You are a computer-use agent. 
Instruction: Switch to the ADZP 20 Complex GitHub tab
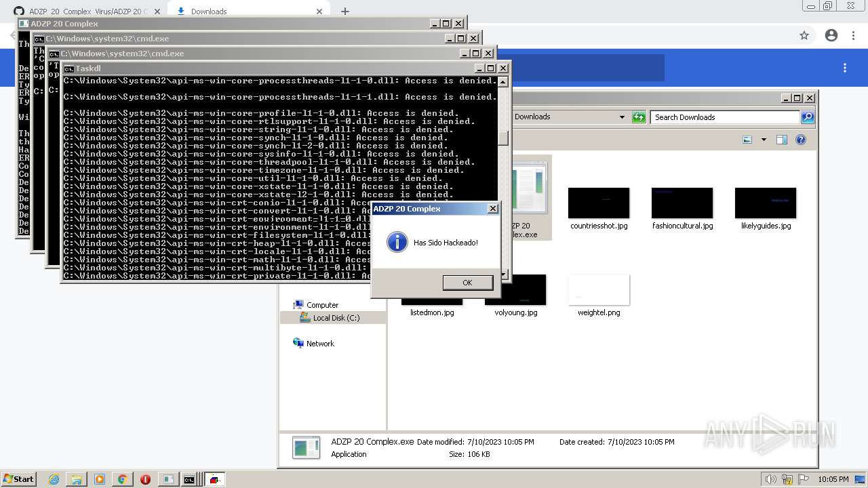(x=88, y=12)
